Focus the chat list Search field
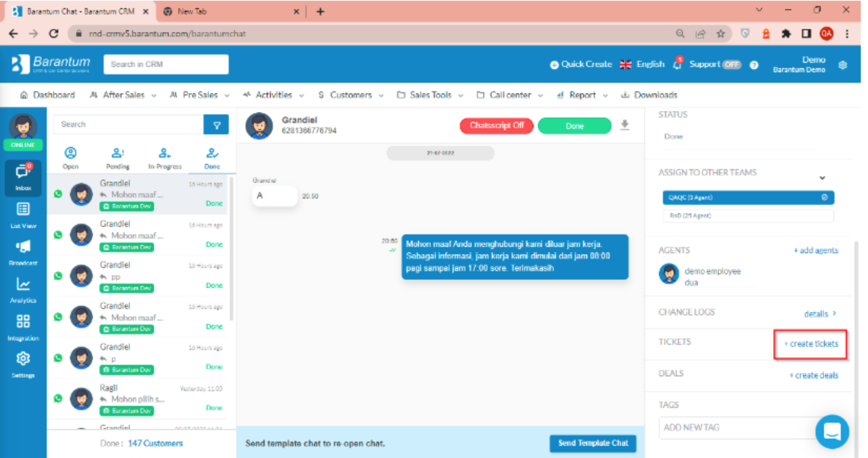Screen dimensions: 868x458 [129, 124]
